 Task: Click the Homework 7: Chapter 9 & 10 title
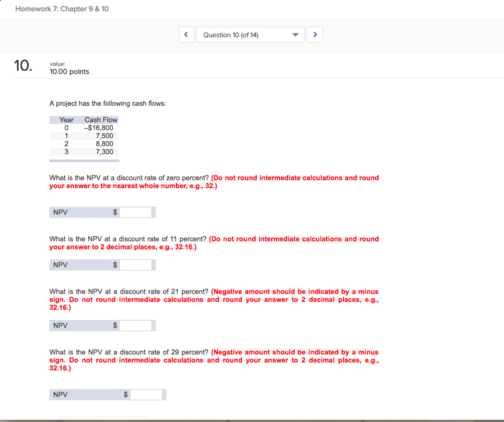pyautogui.click(x=62, y=9)
